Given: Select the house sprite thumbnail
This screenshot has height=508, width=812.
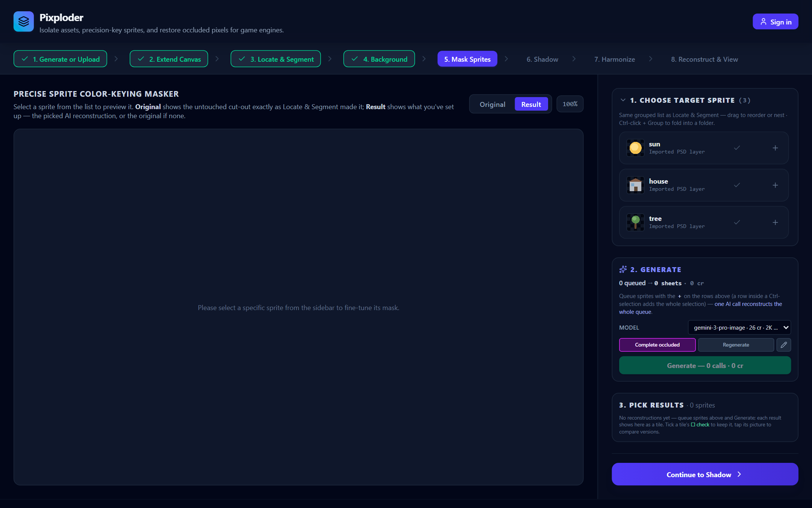Looking at the screenshot, I should click(635, 185).
